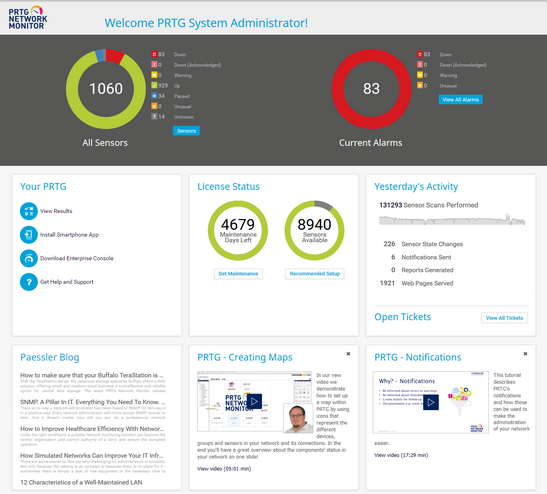Click the Your PRTG heading
Image resolution: width=547 pixels, height=494 pixels.
click(x=43, y=187)
